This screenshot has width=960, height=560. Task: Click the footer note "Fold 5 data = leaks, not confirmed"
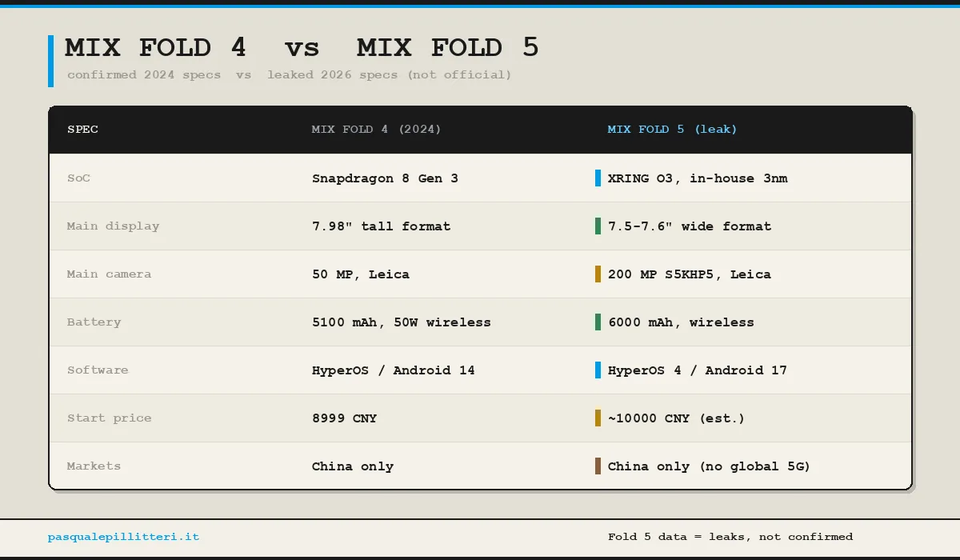730,537
